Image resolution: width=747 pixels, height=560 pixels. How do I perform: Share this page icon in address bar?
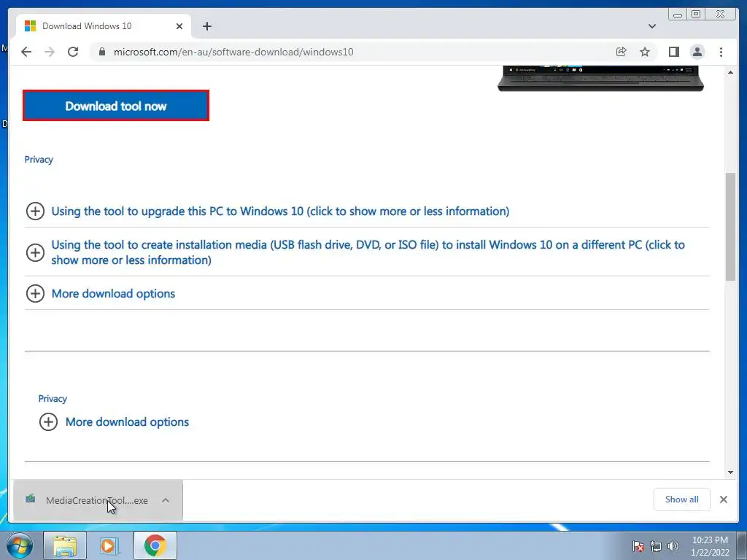point(621,52)
